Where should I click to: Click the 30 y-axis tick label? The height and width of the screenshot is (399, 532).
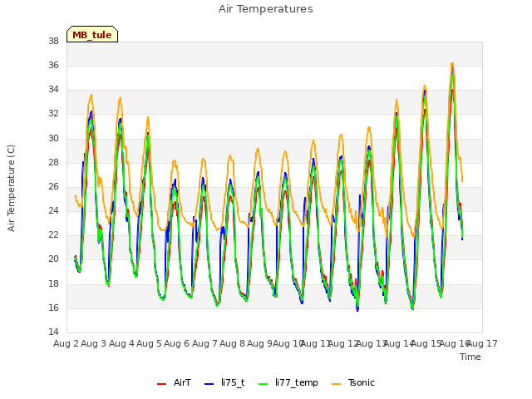pos(53,139)
